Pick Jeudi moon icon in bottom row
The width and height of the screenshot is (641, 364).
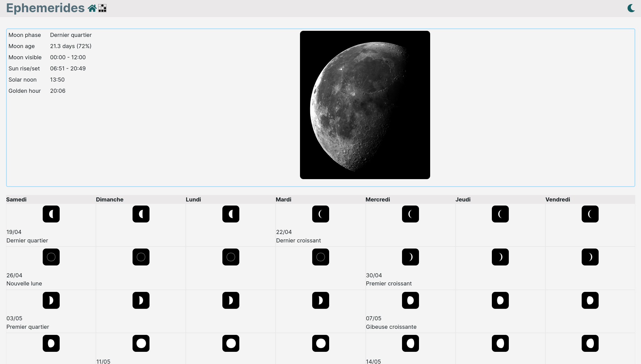500,343
